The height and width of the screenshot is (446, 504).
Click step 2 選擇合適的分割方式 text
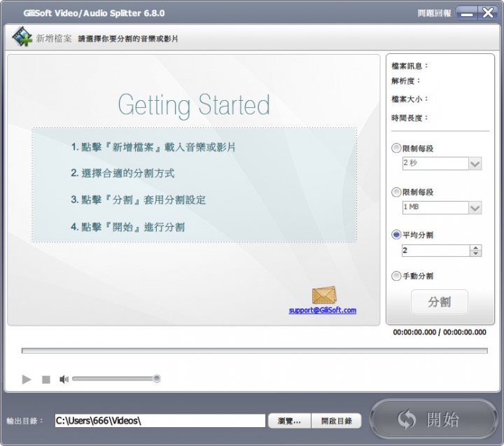pyautogui.click(x=122, y=174)
